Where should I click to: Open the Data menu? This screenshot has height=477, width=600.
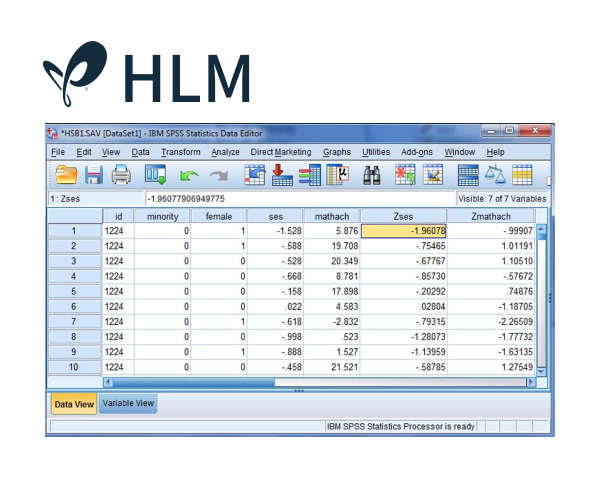point(140,152)
